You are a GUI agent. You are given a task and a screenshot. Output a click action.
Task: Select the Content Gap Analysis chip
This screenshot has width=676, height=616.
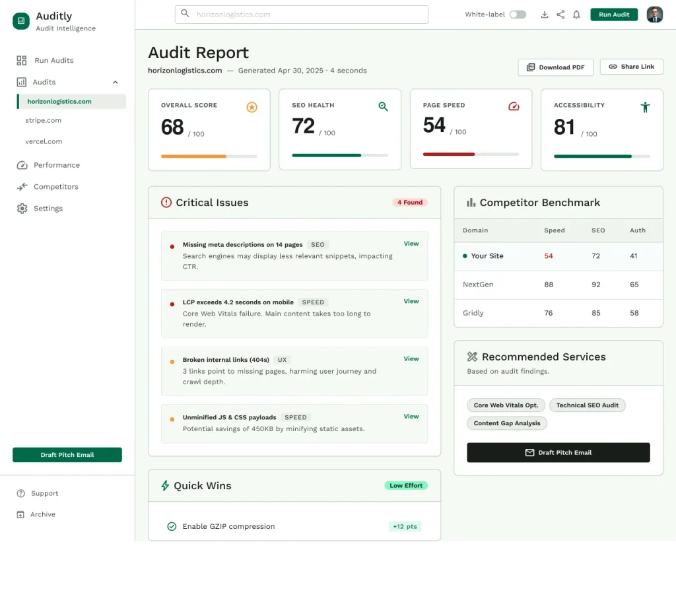506,423
